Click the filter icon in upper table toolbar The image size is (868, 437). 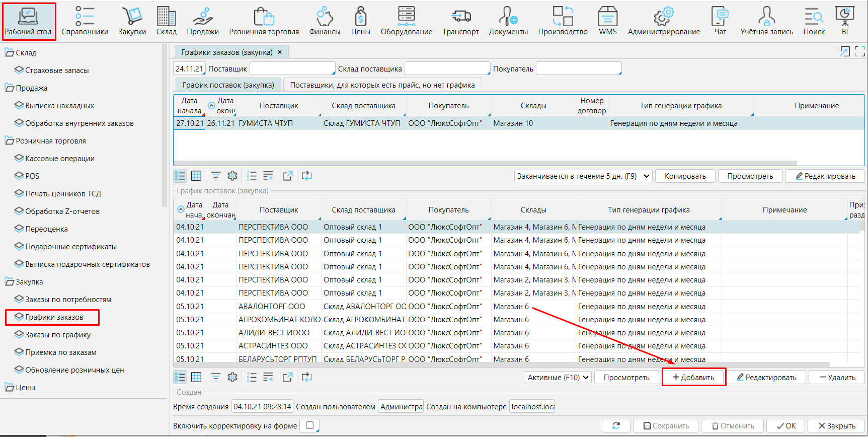[x=215, y=176]
